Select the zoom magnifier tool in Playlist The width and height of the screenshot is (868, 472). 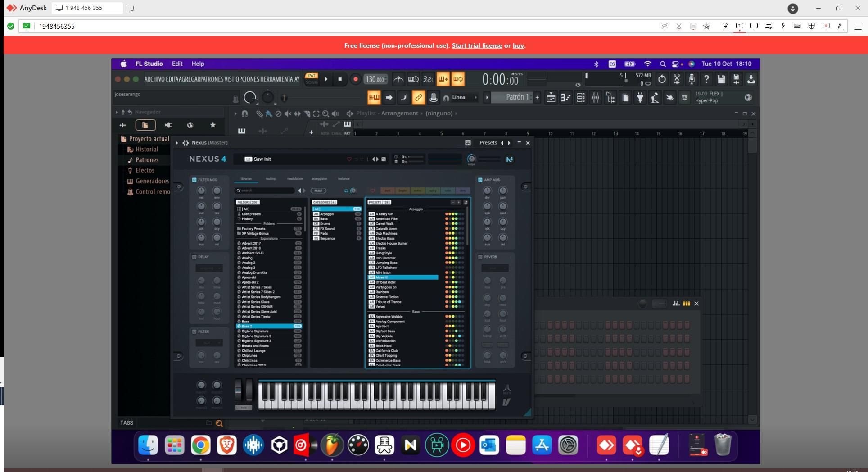click(x=325, y=113)
